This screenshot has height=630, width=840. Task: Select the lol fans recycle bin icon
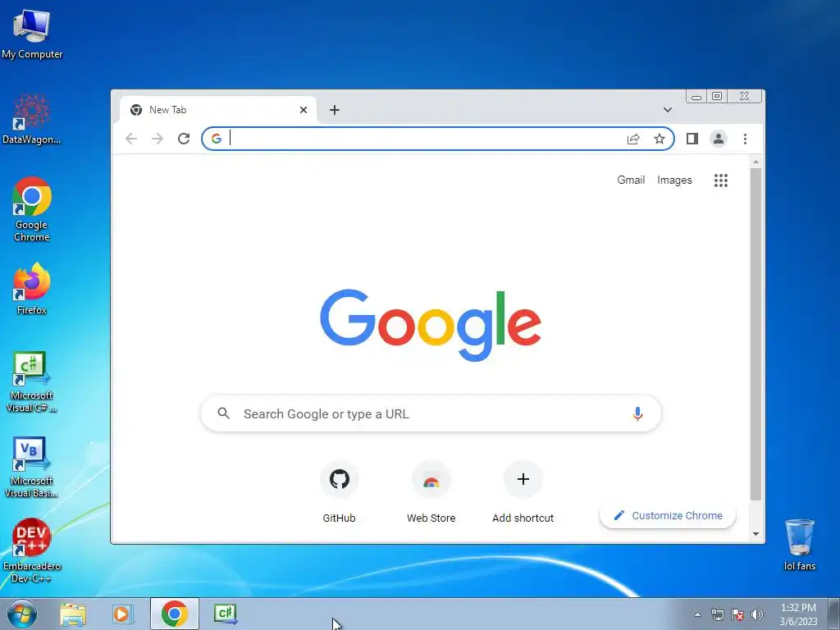point(799,545)
